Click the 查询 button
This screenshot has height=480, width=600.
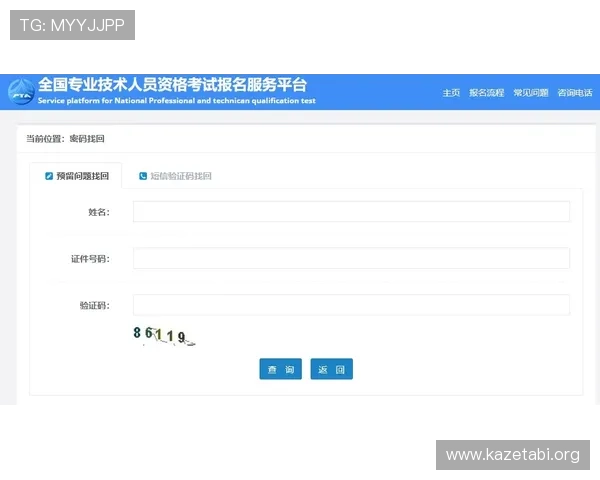pyautogui.click(x=280, y=369)
